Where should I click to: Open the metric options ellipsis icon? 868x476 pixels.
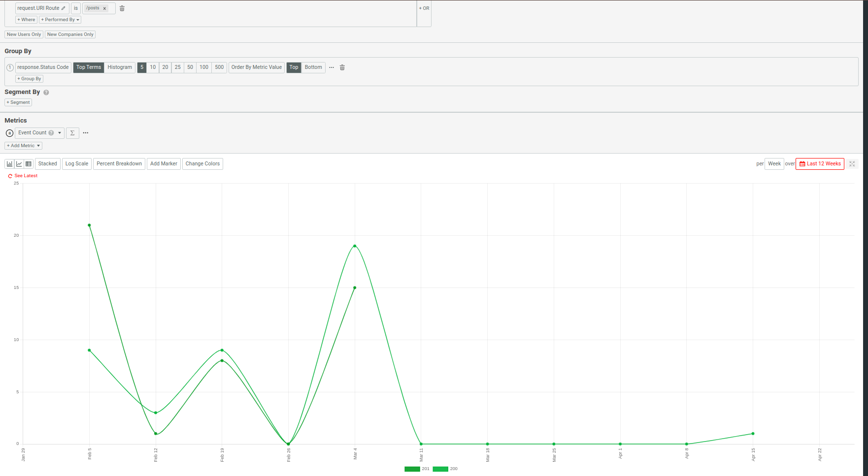[x=85, y=133]
